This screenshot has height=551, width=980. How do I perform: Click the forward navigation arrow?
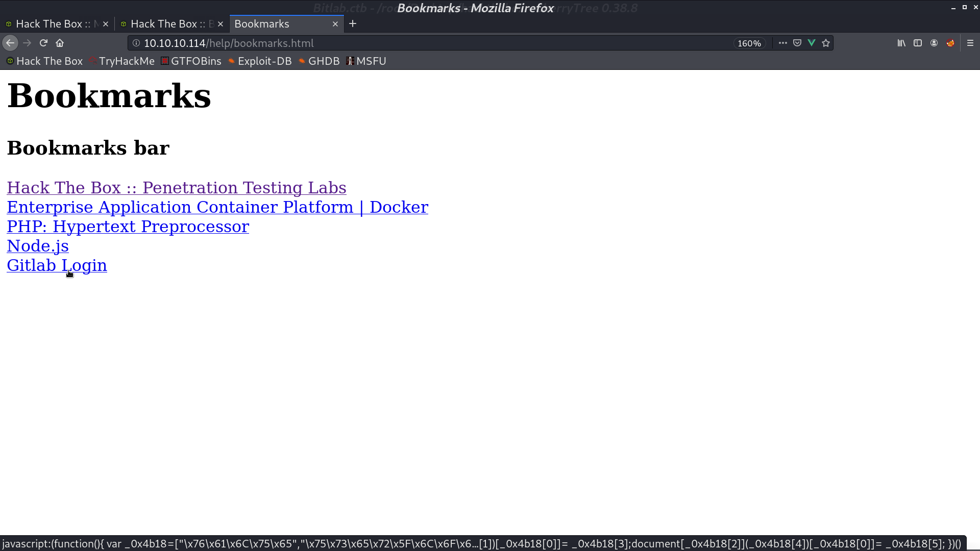(27, 43)
